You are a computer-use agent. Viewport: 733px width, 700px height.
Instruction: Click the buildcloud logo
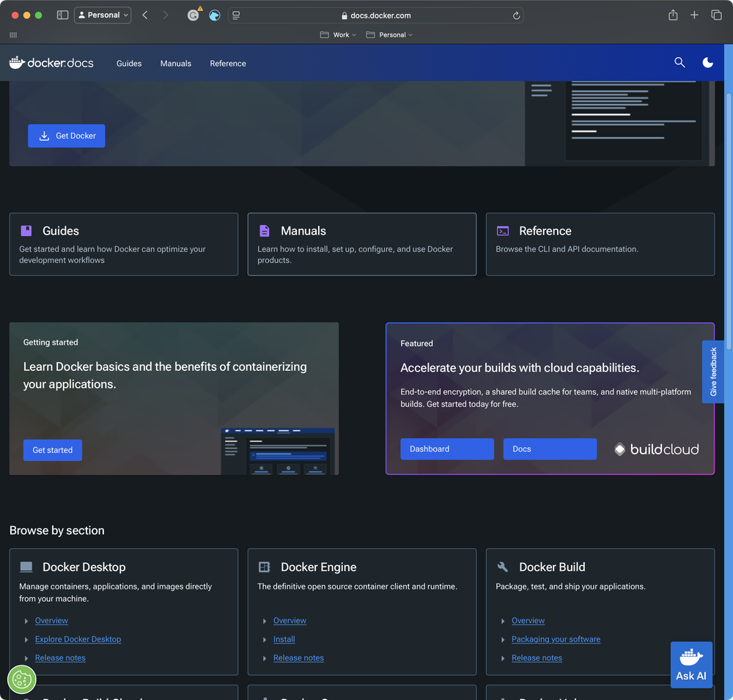(x=656, y=449)
